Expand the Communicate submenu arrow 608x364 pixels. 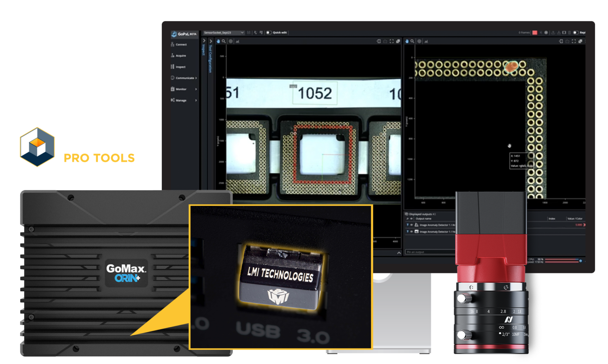196,78
